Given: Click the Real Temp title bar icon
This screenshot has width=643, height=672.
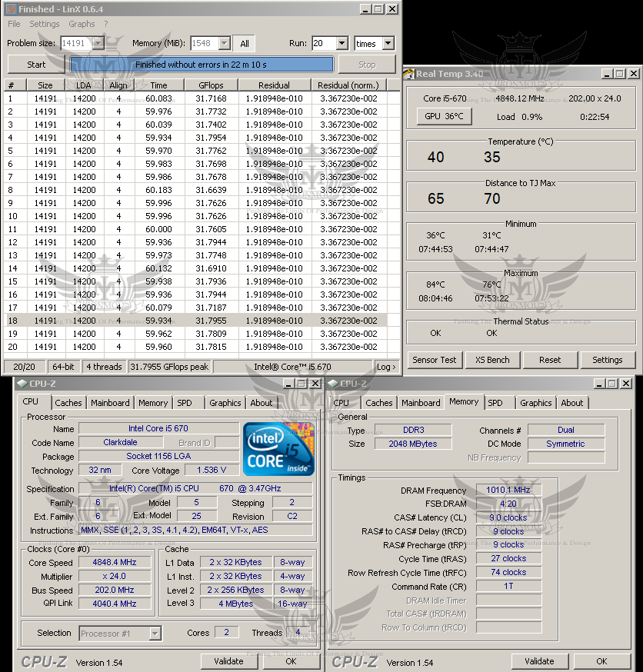Looking at the screenshot, I should point(409,74).
